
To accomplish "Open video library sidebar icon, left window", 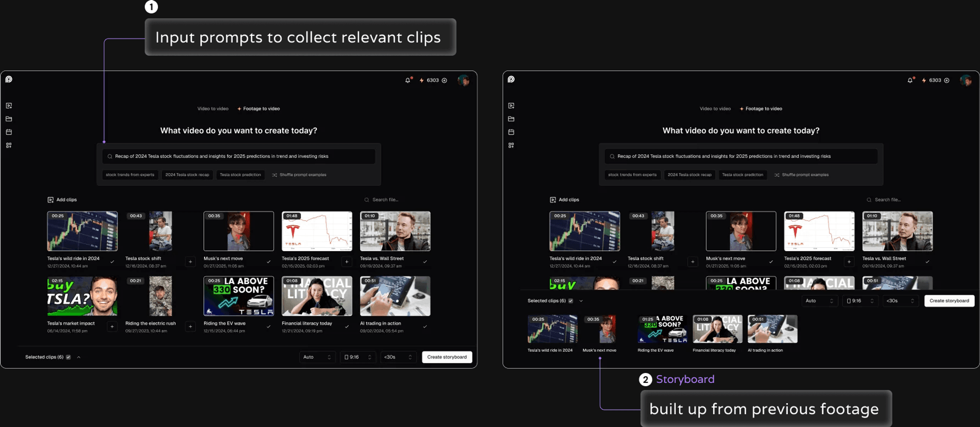I will pyautogui.click(x=9, y=106).
